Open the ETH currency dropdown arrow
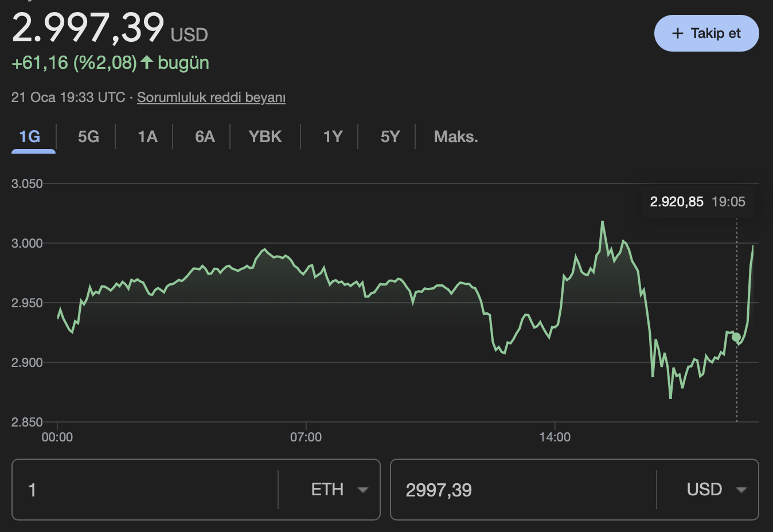 362,490
